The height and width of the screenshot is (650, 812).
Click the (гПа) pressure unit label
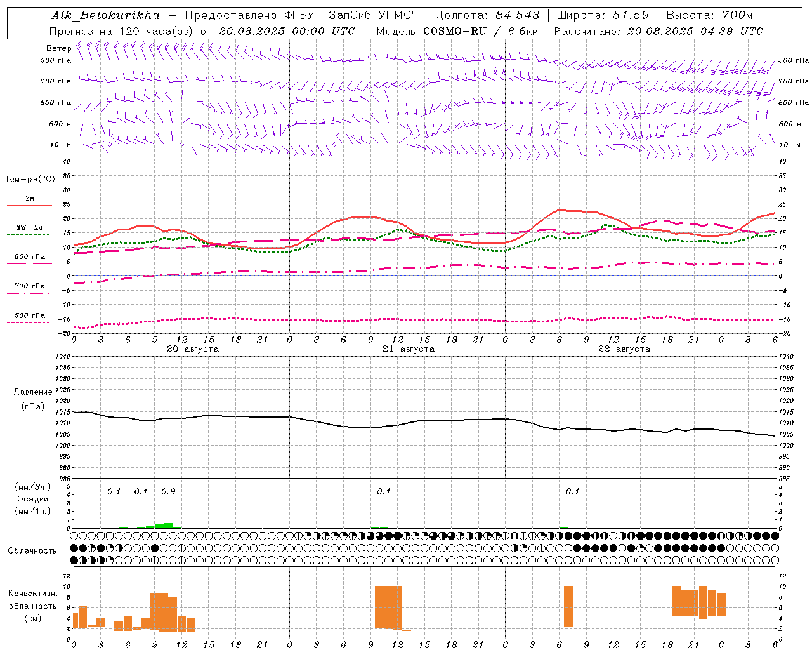33,407
